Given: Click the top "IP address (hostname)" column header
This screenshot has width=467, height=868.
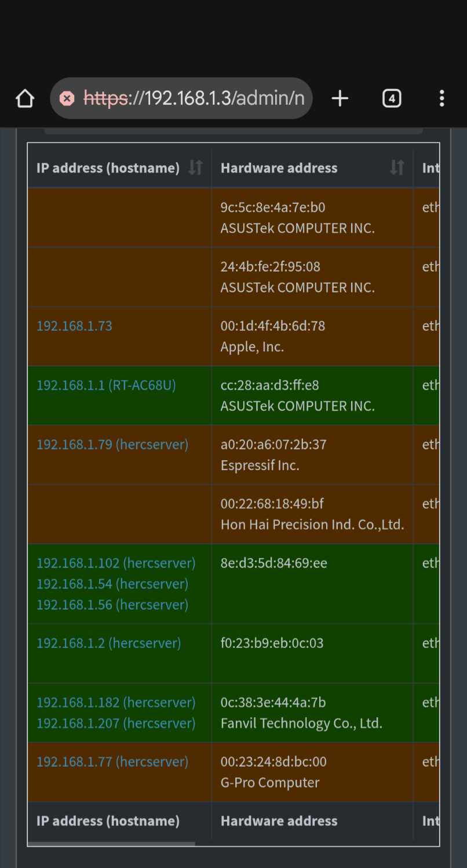Looking at the screenshot, I should point(108,168).
